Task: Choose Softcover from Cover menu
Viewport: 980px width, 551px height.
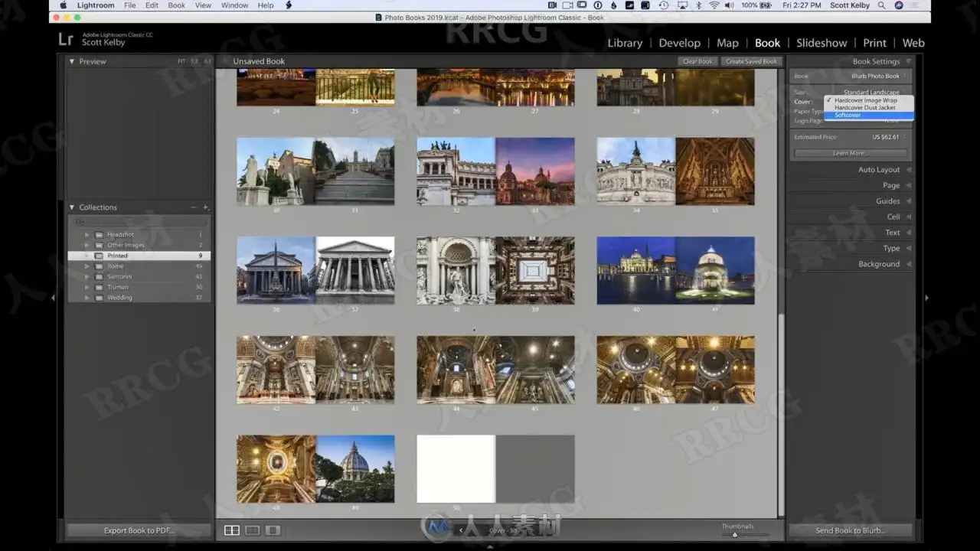Action: (868, 116)
